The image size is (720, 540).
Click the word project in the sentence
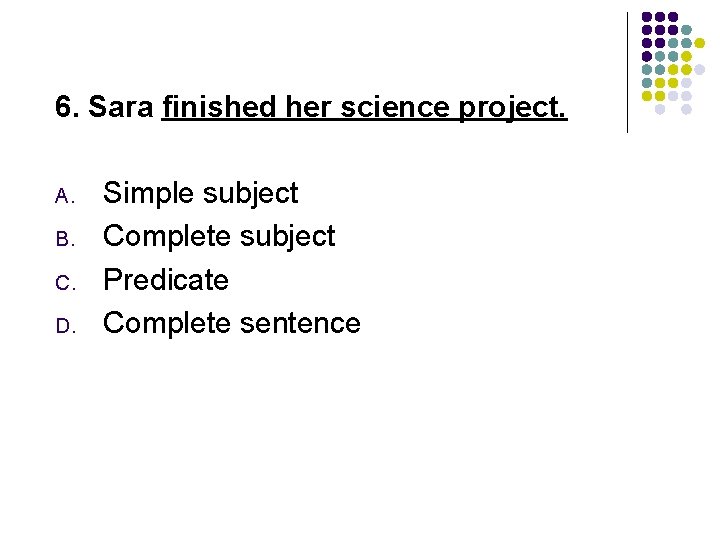pos(512,108)
